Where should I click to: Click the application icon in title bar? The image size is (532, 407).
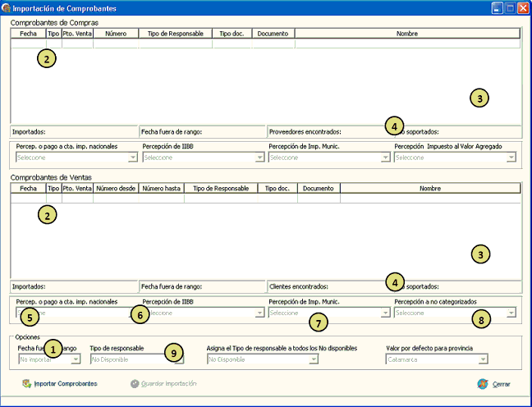tap(7, 7)
